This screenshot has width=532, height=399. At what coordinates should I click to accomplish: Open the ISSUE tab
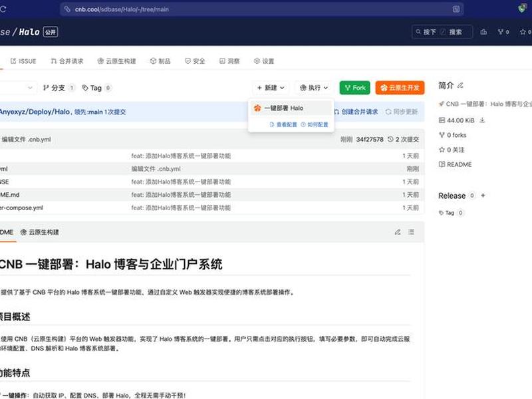point(23,61)
